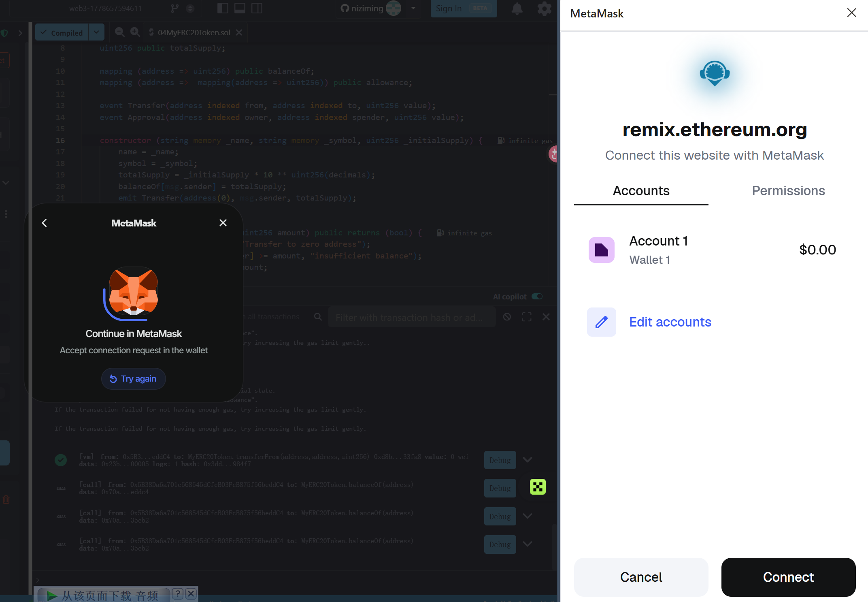868x602 pixels.
Task: Click the MetaMask fox logo
Action: click(x=133, y=292)
